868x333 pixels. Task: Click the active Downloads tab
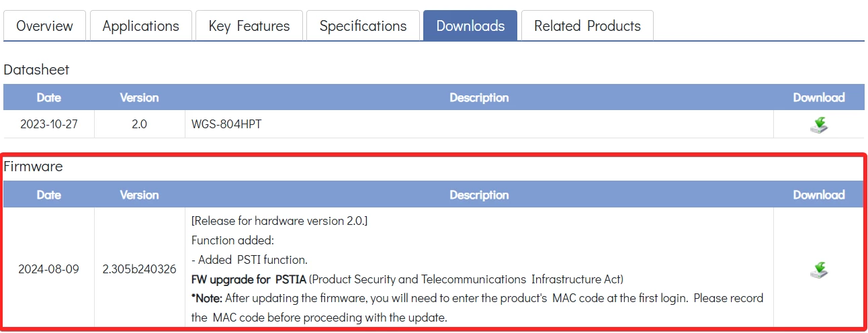tap(470, 26)
